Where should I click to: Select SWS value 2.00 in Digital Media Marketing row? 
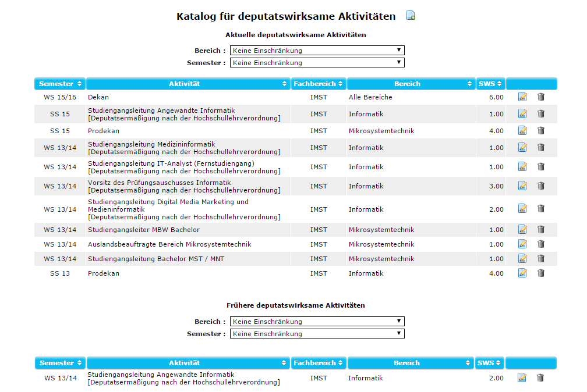pyautogui.click(x=496, y=209)
